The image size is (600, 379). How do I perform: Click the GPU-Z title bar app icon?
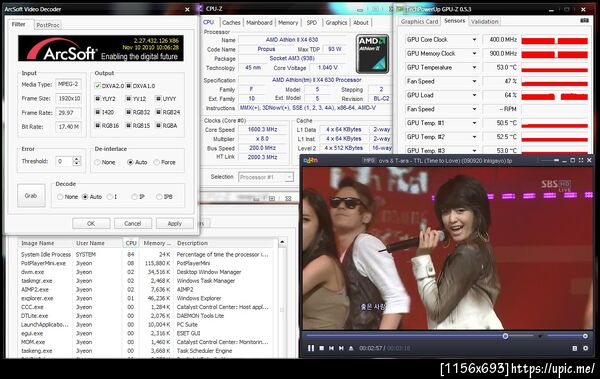pyautogui.click(x=399, y=9)
